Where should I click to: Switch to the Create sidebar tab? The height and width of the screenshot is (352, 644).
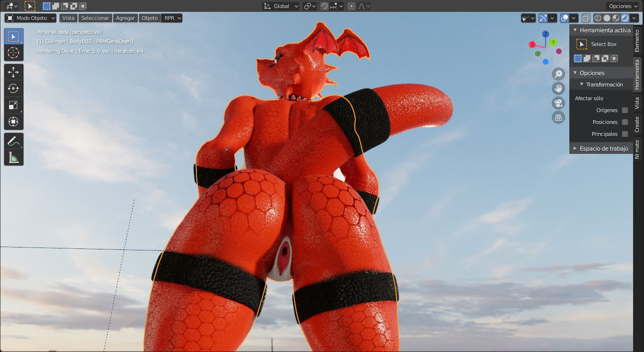[637, 124]
